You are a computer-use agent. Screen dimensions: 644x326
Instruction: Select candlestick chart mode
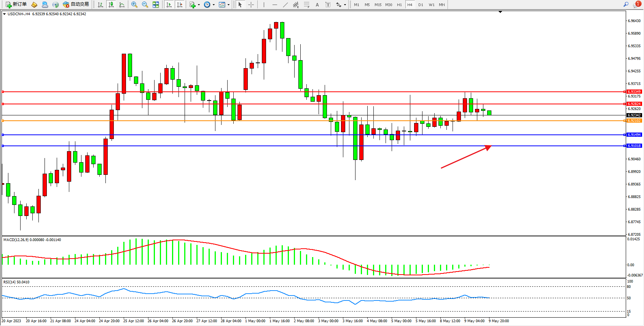click(x=111, y=5)
